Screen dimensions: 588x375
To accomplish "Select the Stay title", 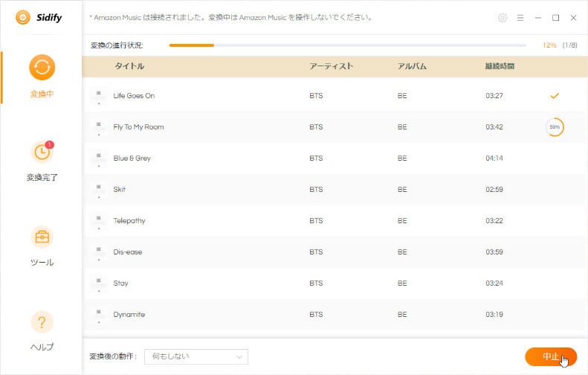I will (120, 283).
